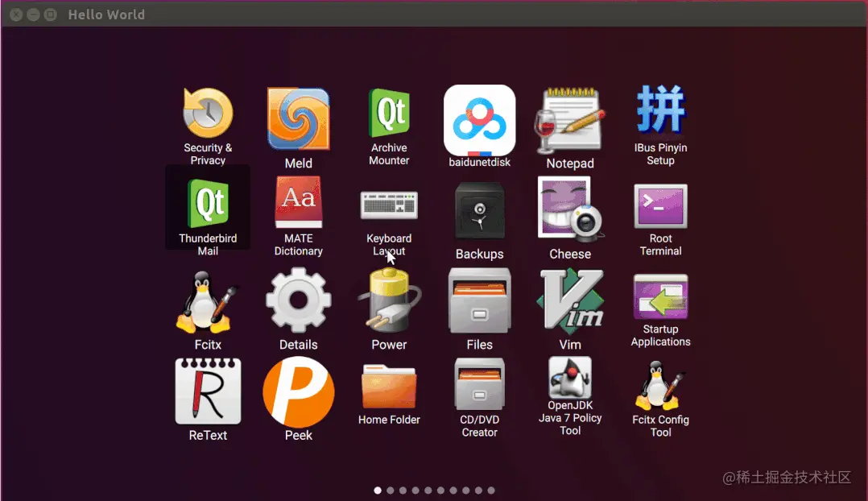Close the Hello World window

(16, 14)
